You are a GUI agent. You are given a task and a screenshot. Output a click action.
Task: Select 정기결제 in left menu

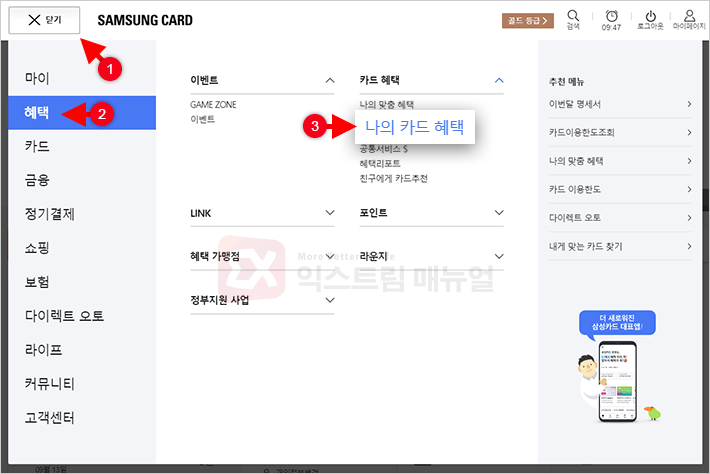click(49, 214)
